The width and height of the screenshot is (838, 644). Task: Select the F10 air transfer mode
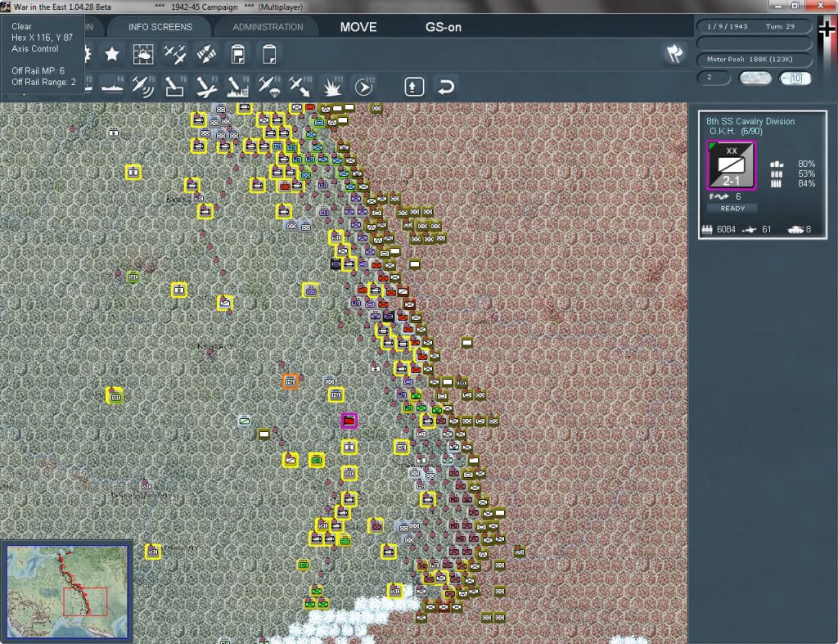[300, 86]
